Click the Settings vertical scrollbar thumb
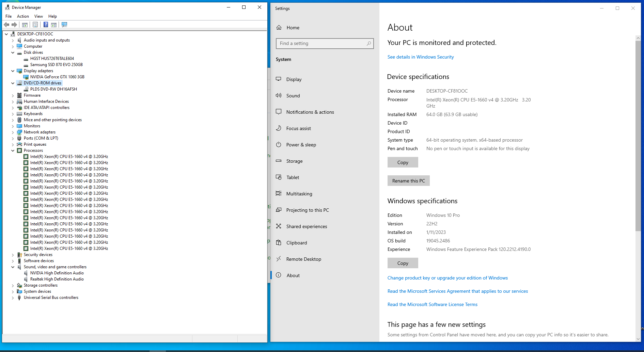The width and height of the screenshot is (644, 352). pyautogui.click(x=638, y=136)
